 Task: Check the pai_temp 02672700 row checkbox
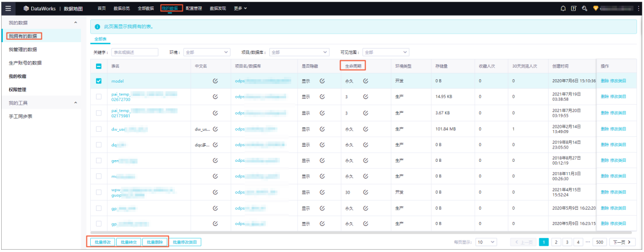[99, 97]
